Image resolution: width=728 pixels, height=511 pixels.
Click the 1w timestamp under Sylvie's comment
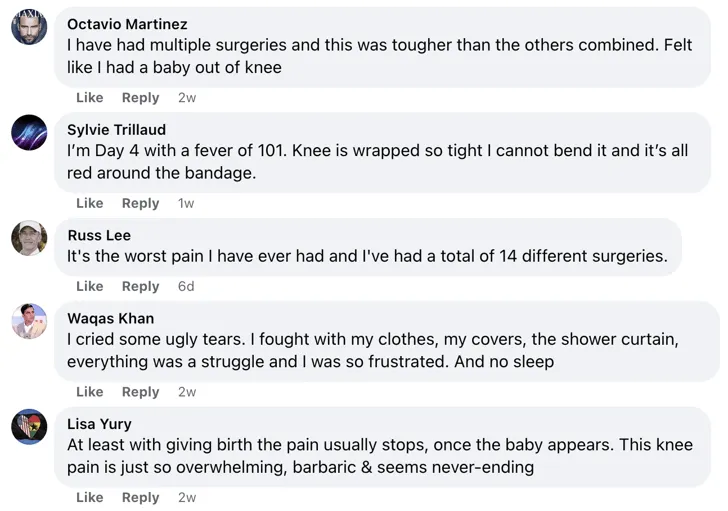186,203
